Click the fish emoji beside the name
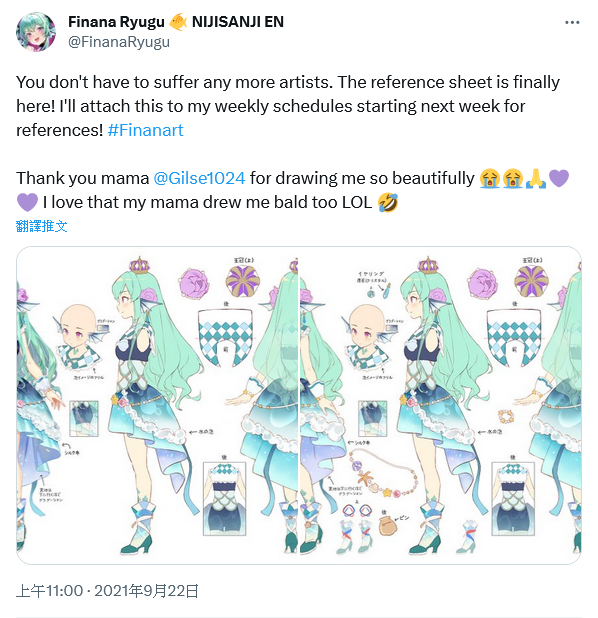Viewport: 598px width, 618px height. (x=178, y=22)
